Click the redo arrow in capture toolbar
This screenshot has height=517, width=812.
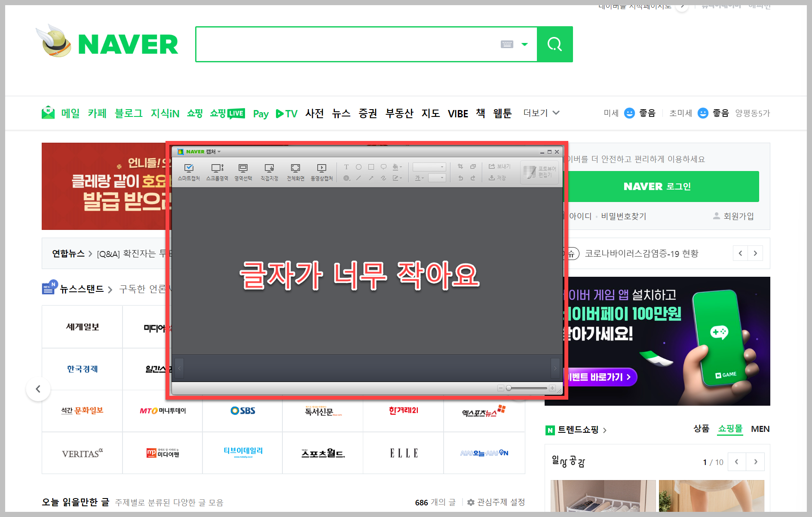click(x=473, y=178)
